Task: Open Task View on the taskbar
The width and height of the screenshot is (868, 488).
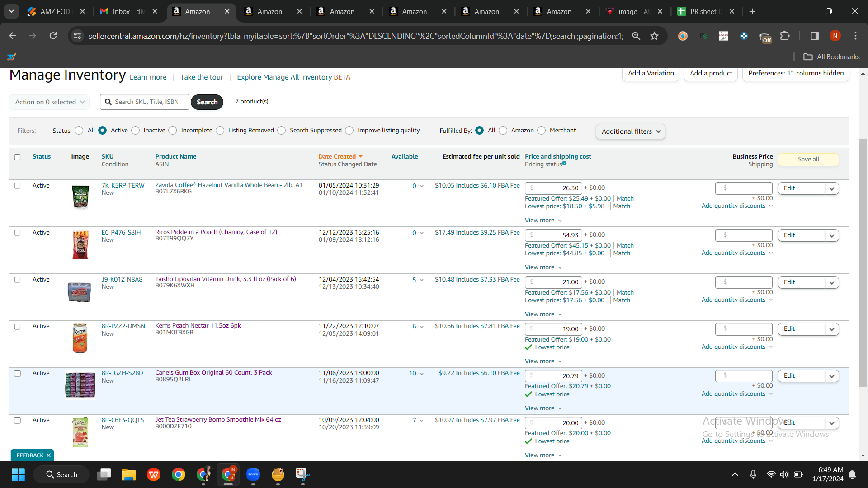Action: [x=104, y=474]
